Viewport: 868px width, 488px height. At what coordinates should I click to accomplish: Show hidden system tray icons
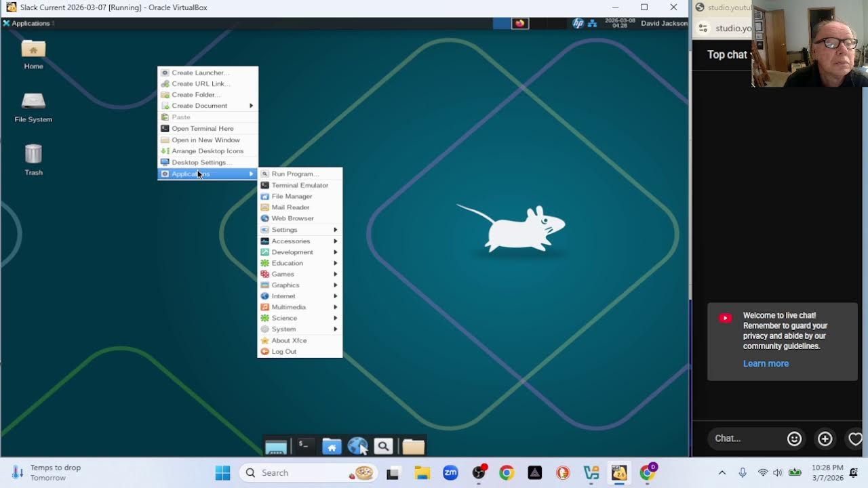[722, 473]
